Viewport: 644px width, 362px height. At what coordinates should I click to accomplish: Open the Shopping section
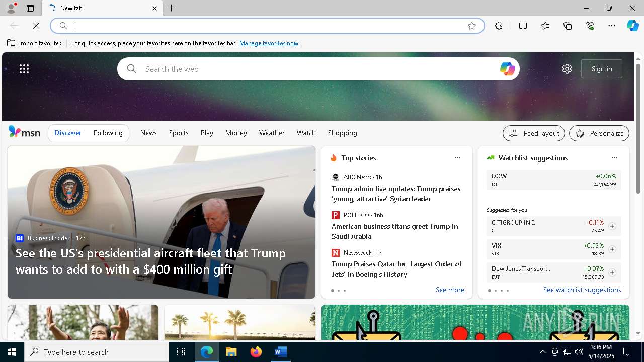pos(343,133)
